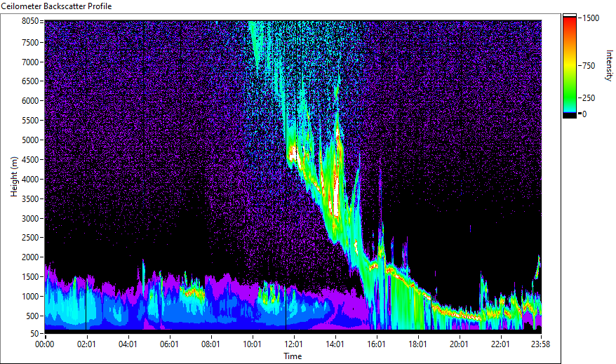This screenshot has height=364, width=616.
Task: Click the 23:58 end time label
Action: [540, 344]
